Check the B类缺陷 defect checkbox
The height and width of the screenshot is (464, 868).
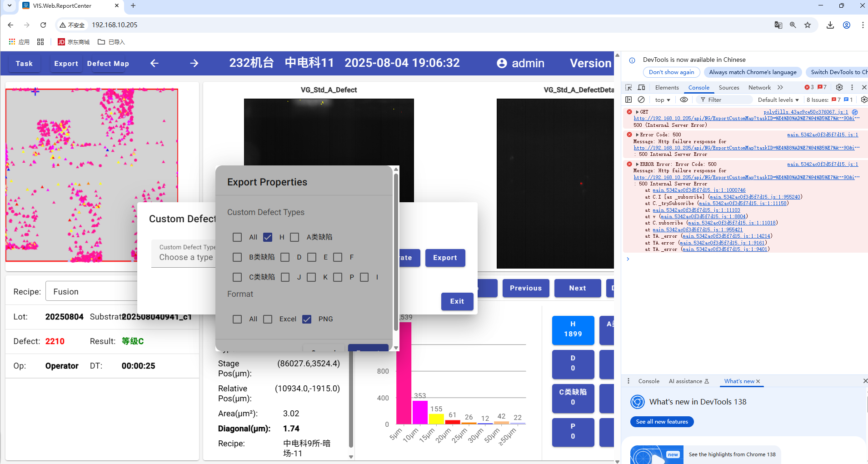(x=237, y=257)
